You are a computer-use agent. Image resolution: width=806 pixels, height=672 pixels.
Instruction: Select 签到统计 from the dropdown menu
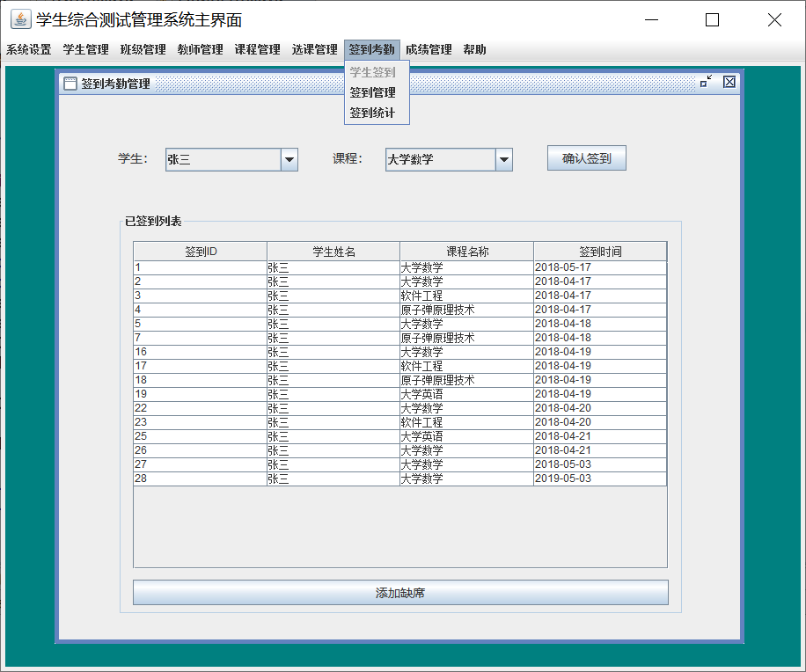(x=377, y=113)
